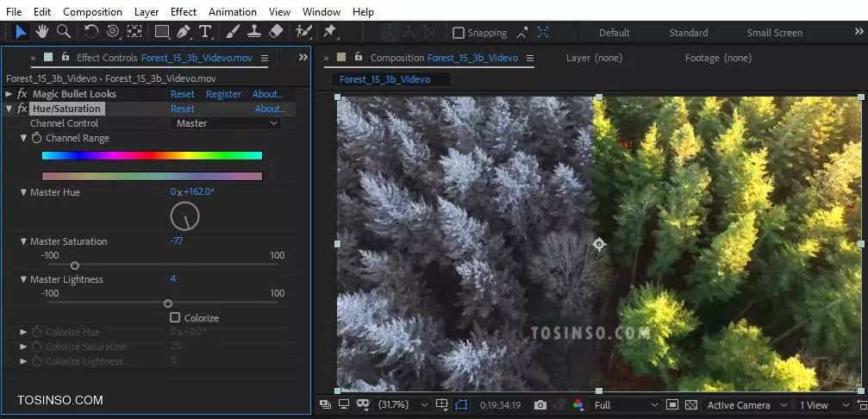
Task: Open Show Channel color management icon
Action: 578,405
